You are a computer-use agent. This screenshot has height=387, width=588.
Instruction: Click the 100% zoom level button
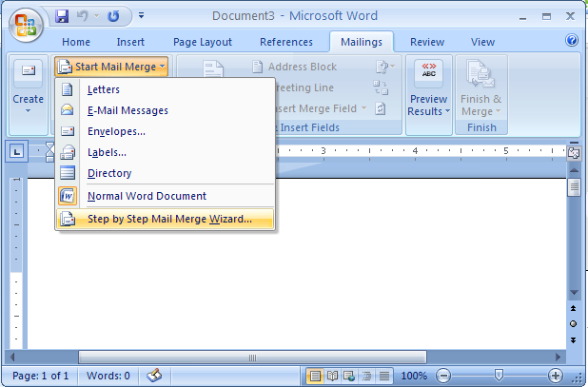tap(413, 376)
